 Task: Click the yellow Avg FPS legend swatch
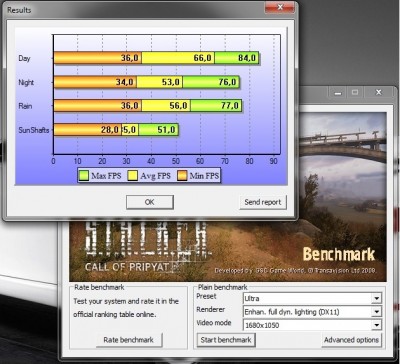pyautogui.click(x=133, y=176)
